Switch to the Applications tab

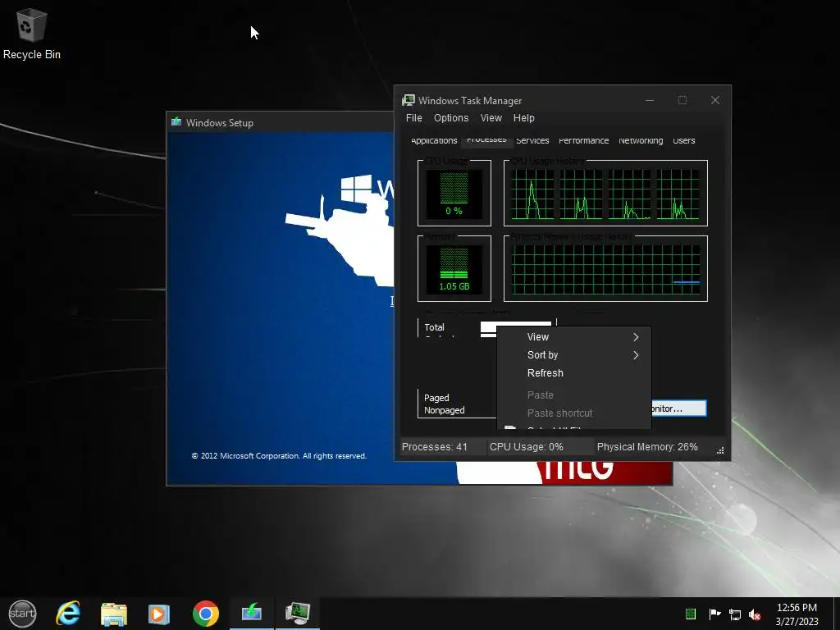click(434, 141)
